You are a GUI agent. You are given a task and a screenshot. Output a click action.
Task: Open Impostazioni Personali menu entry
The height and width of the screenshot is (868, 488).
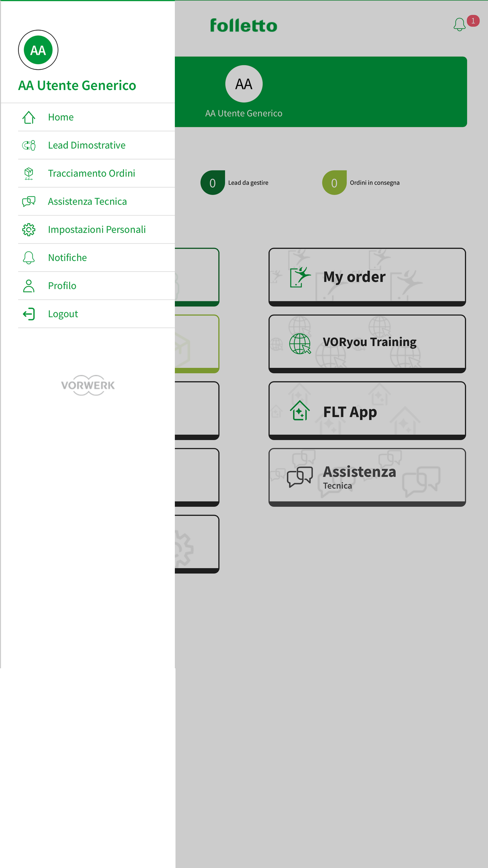(x=96, y=229)
